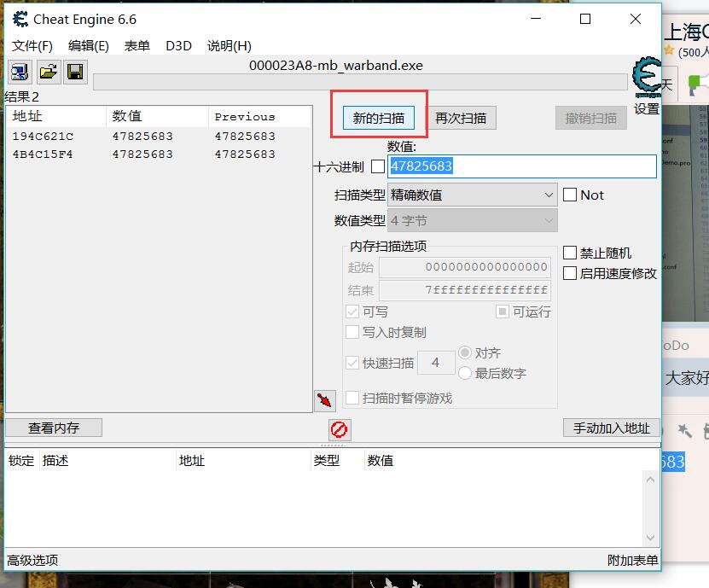Enable the 禁止随机 checkbox

coord(570,253)
